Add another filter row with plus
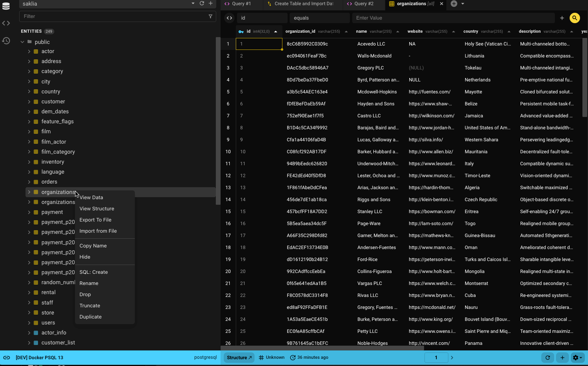The width and height of the screenshot is (588, 366). point(562,18)
